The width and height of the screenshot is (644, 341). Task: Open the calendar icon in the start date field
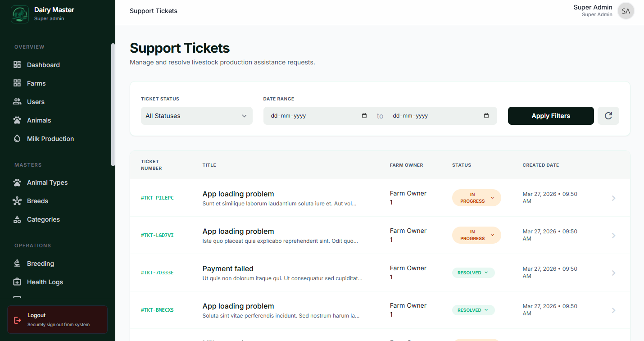point(364,116)
